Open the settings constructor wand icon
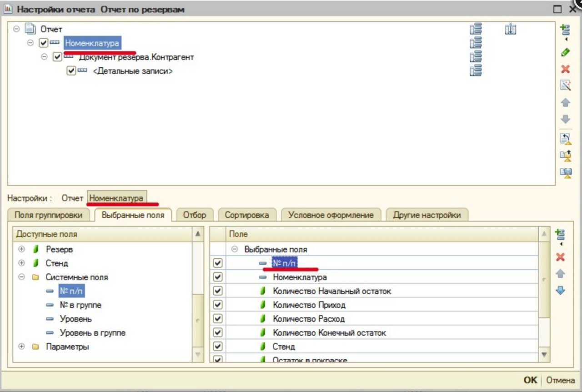This screenshot has width=582, height=392. (x=565, y=85)
